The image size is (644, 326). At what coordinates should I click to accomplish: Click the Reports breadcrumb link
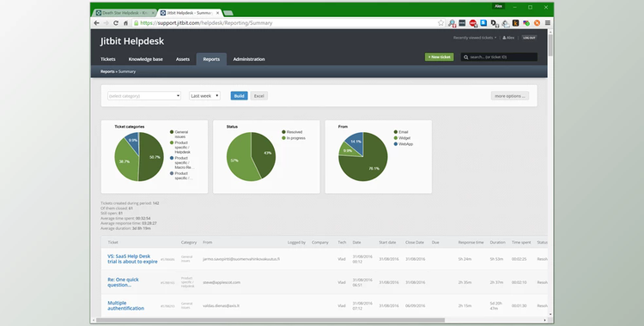click(107, 71)
